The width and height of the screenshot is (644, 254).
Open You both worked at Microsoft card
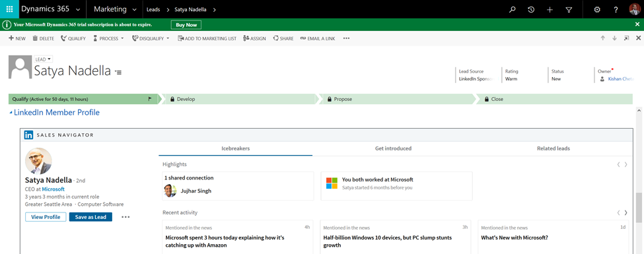click(x=396, y=186)
